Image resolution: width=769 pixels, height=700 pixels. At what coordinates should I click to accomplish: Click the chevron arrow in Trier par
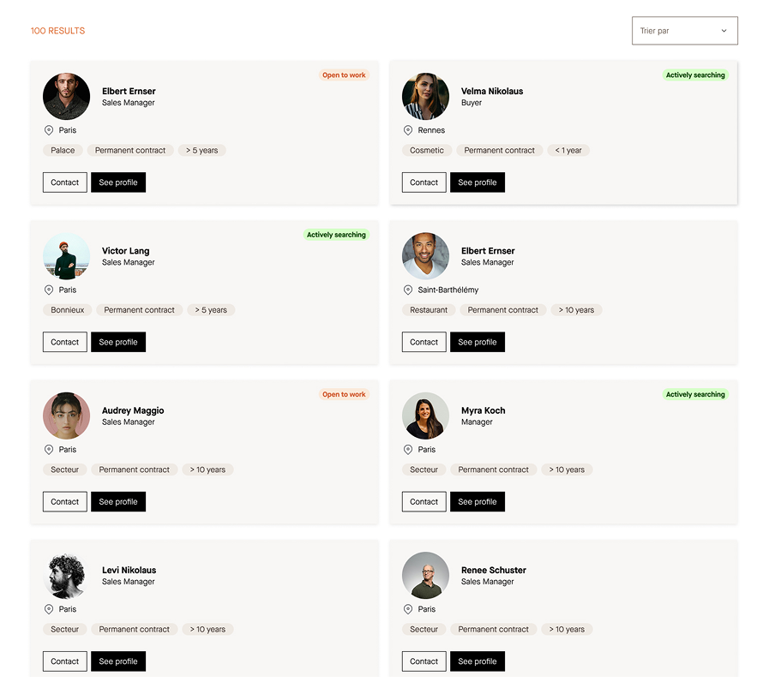click(x=724, y=31)
